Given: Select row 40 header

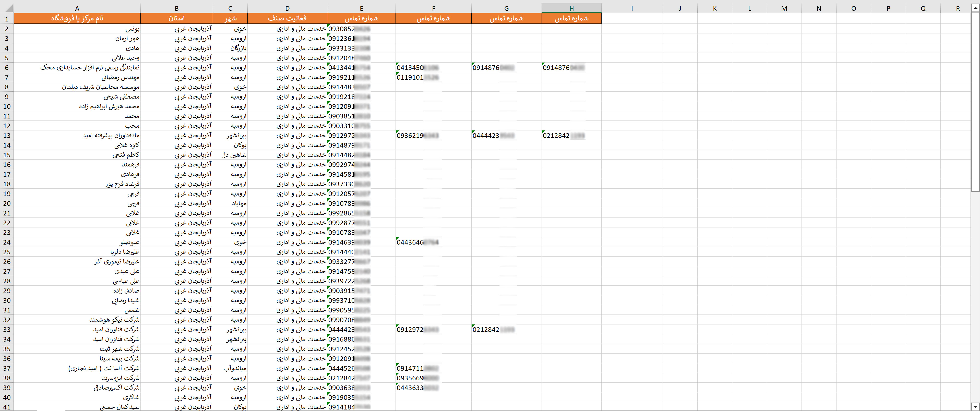Looking at the screenshot, I should (7, 397).
